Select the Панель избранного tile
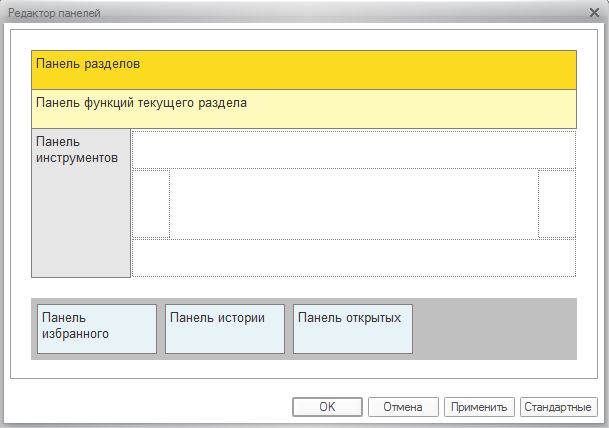 97,329
